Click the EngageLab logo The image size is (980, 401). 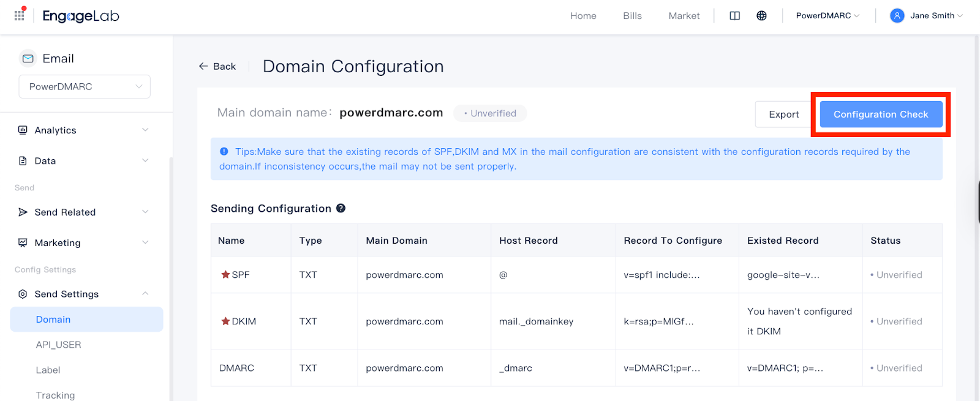81,16
